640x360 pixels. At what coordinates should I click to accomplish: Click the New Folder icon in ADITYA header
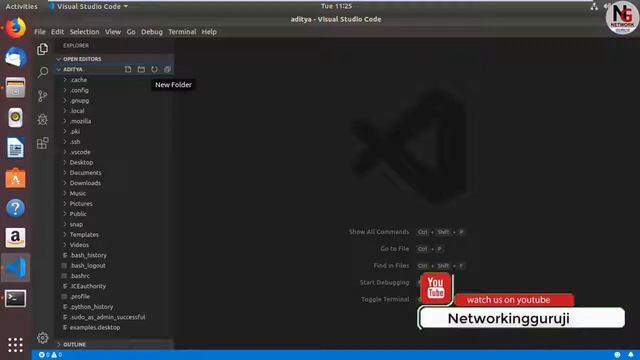pos(141,69)
